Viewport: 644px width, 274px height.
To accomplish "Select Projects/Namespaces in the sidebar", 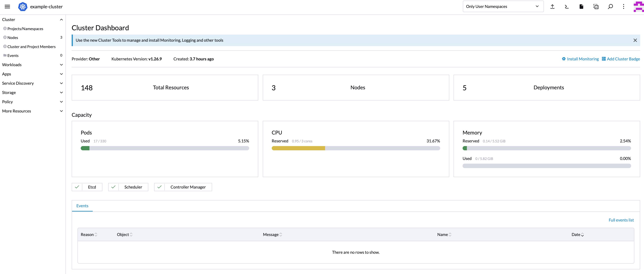I will tap(25, 29).
